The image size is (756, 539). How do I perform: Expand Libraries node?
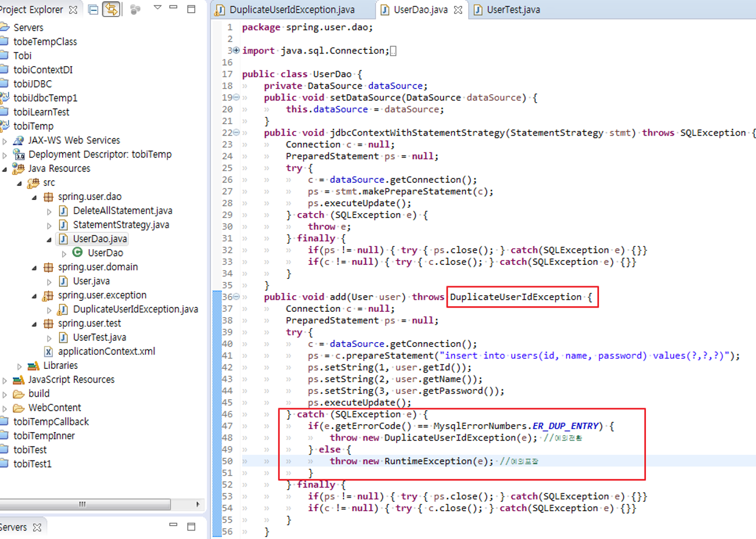(20, 366)
